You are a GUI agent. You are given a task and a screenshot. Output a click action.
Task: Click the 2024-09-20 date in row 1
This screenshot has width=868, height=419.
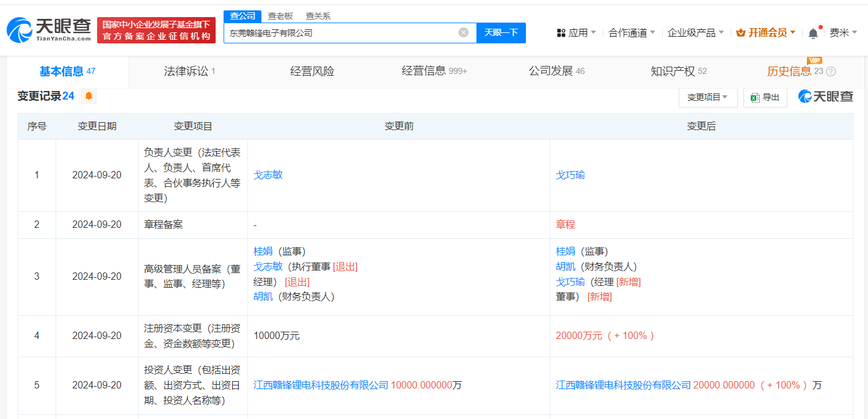(97, 175)
